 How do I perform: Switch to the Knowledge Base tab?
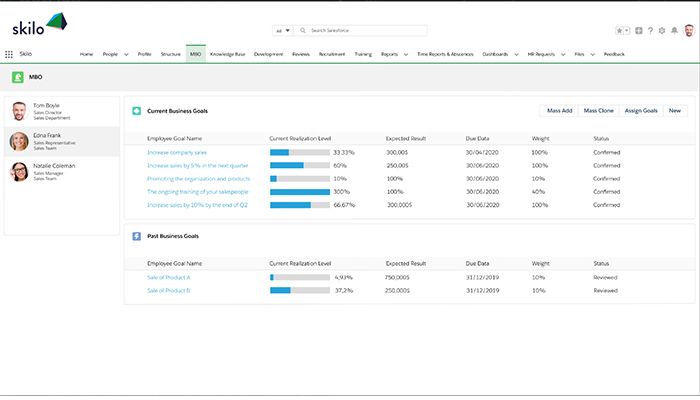coord(228,54)
